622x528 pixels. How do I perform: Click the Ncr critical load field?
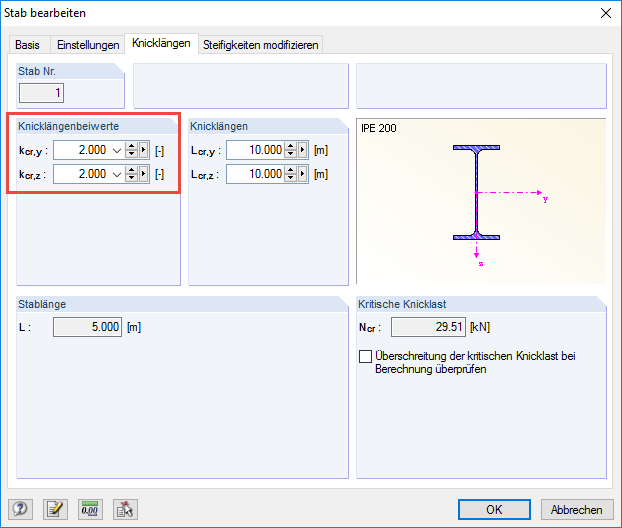click(428, 327)
